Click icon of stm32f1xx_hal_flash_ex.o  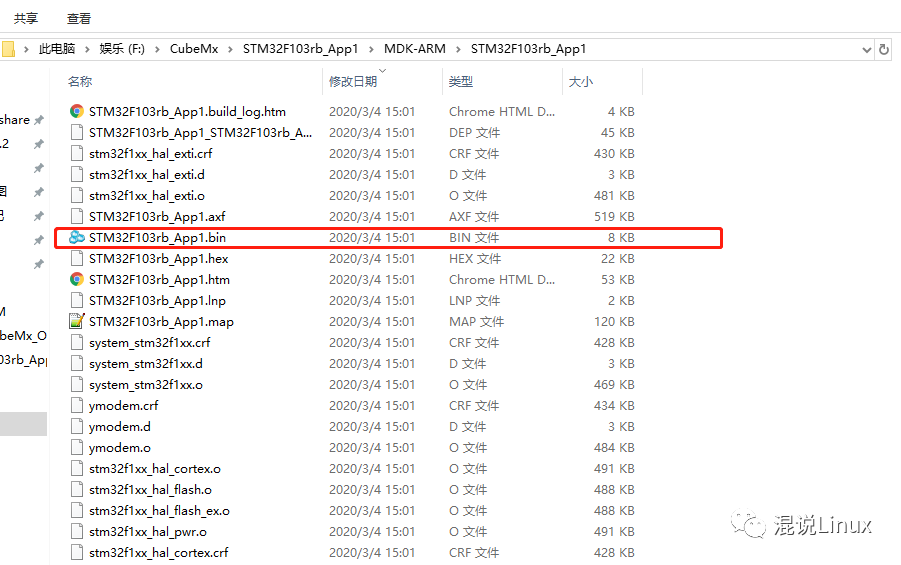[x=76, y=510]
